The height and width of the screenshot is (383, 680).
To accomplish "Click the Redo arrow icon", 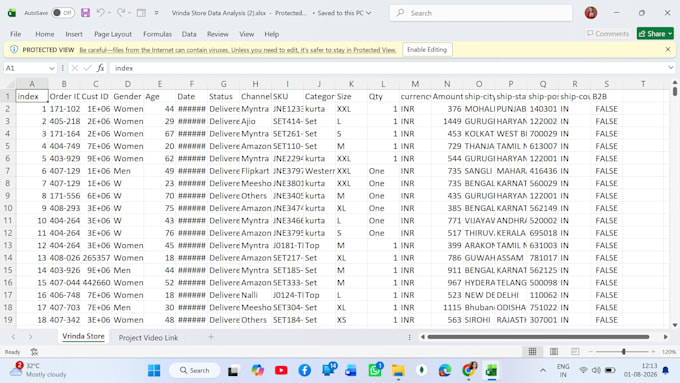I will 121,13.
